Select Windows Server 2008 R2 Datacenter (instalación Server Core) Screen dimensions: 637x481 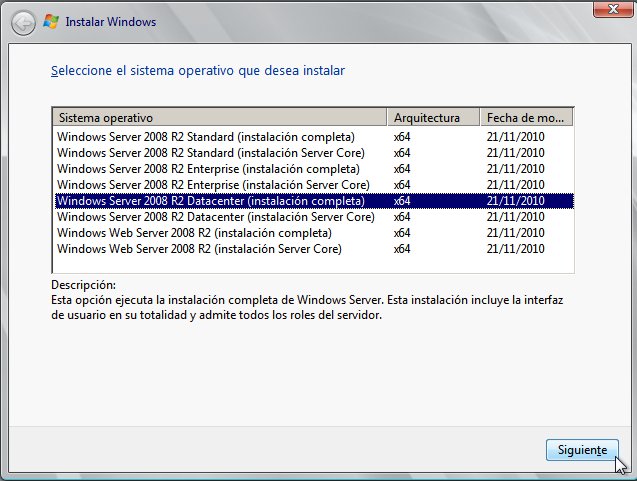click(314, 217)
